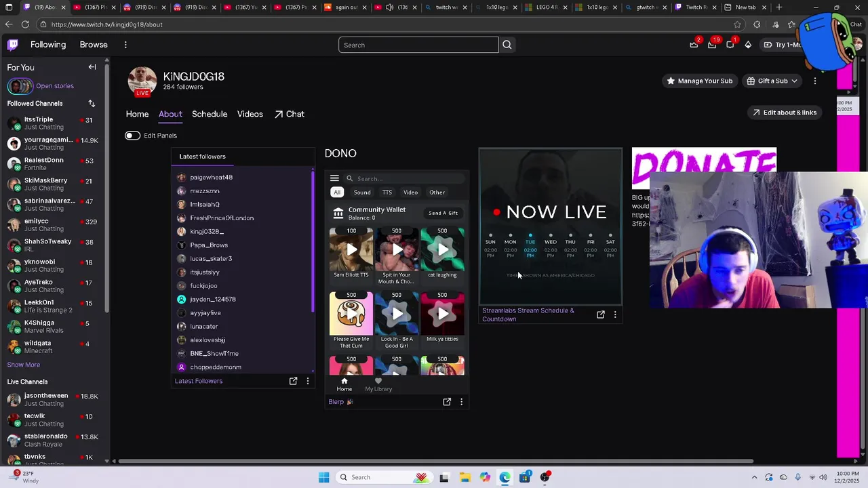Filter Blerp sounds by Other
868x488 pixels.
tap(437, 192)
